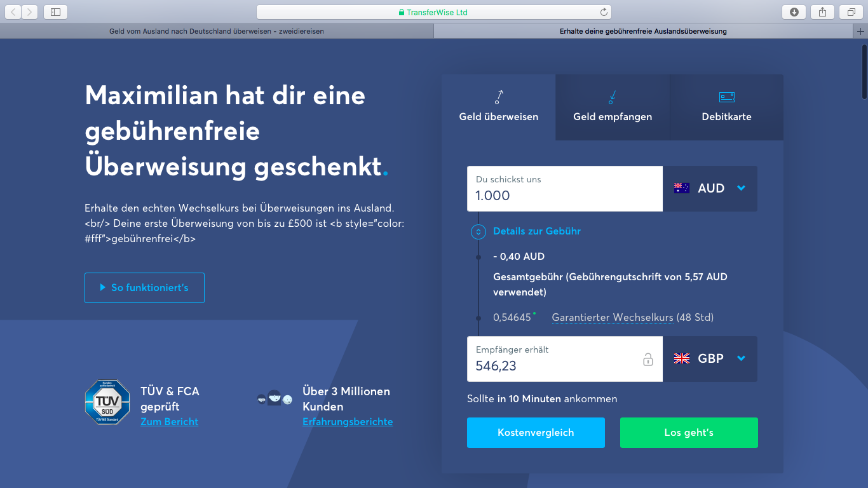Select the 'Geld vom Ausland nach Deutschland' browser tab
This screenshot has height=488, width=868.
coord(217,31)
